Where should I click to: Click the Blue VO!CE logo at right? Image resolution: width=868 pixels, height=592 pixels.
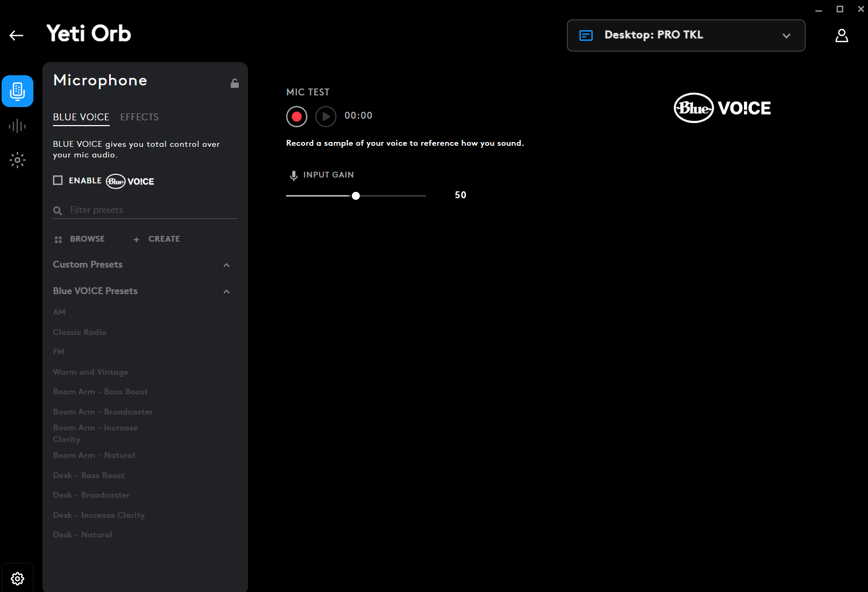(x=722, y=108)
